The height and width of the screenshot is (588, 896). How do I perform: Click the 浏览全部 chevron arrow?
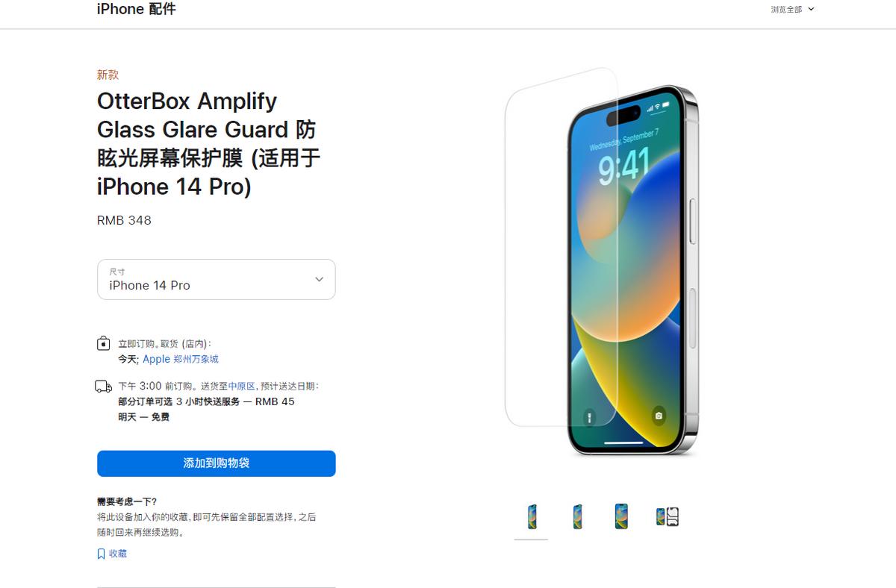[x=811, y=10]
